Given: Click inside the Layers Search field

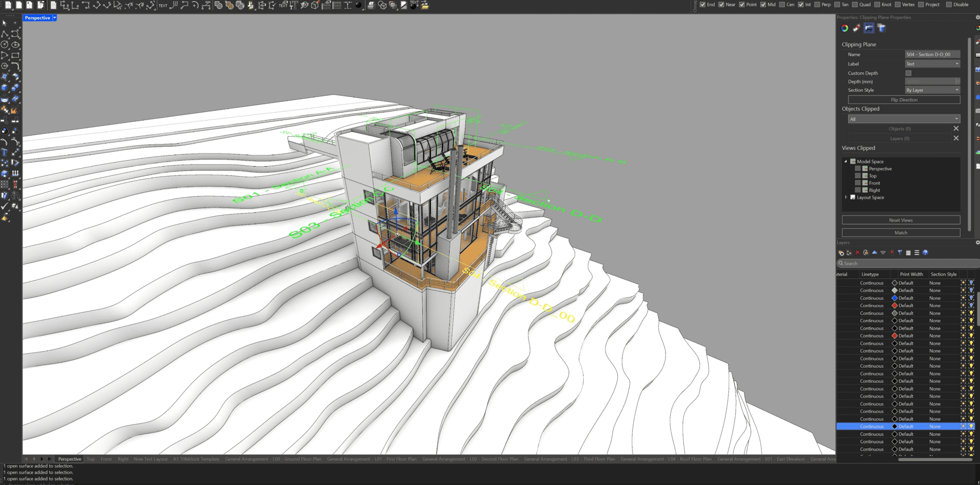Looking at the screenshot, I should coord(889,263).
